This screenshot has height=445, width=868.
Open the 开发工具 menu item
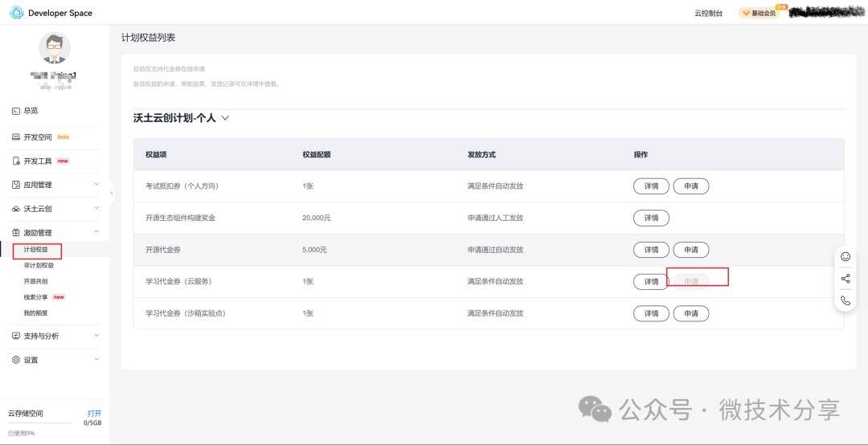(38, 161)
